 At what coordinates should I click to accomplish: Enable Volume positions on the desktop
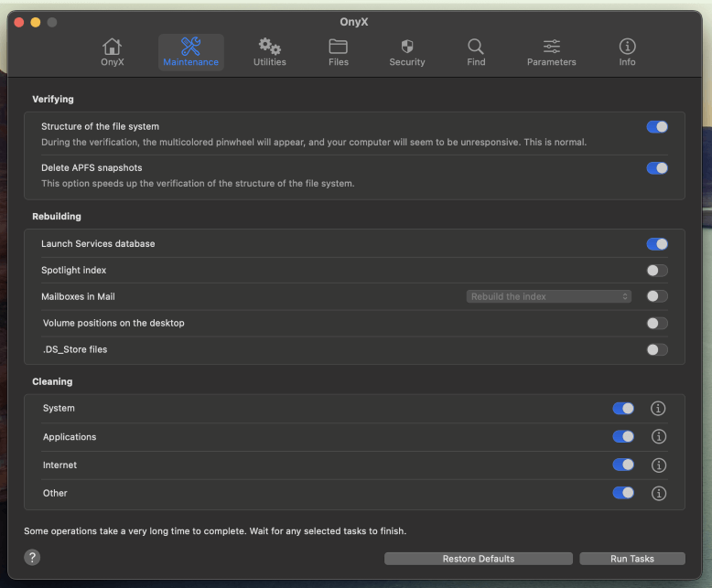click(657, 323)
